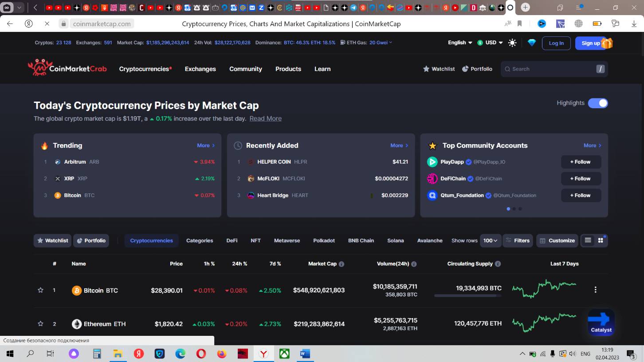Open Products nav menu

pyautogui.click(x=288, y=69)
